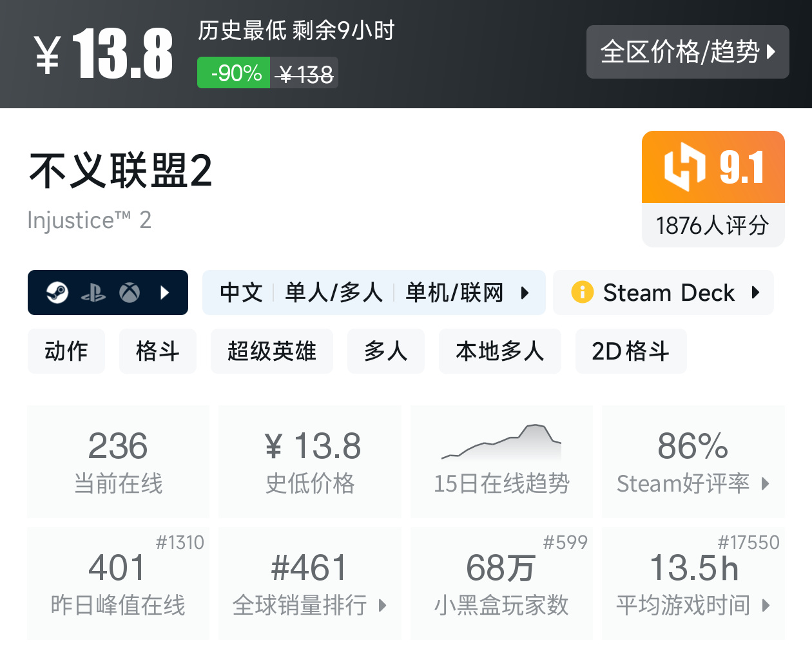Open the 86% Steam好评率 card

pyautogui.click(x=693, y=461)
